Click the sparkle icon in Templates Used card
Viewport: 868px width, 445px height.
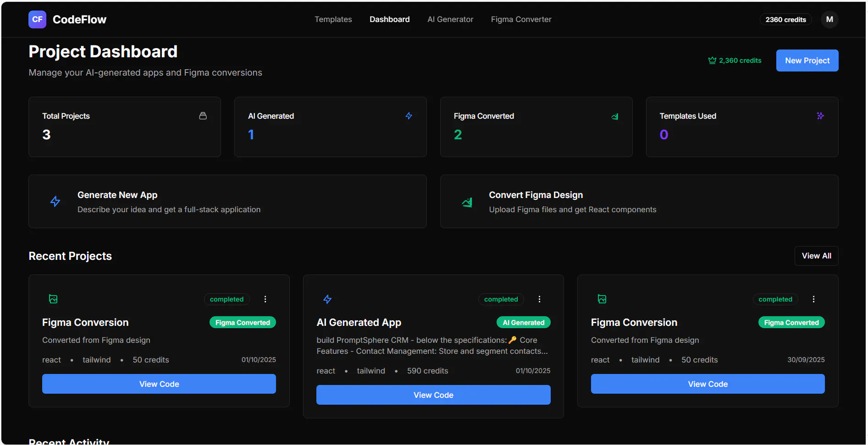click(x=820, y=116)
